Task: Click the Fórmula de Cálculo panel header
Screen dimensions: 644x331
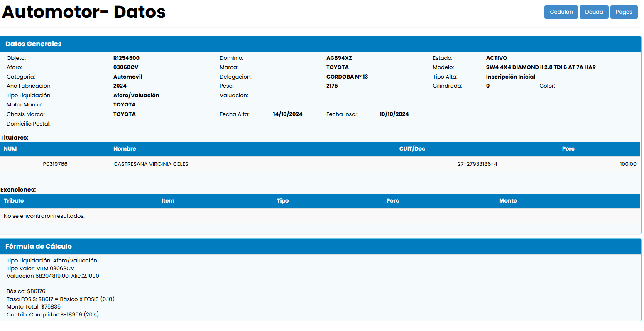Action: (x=39, y=247)
